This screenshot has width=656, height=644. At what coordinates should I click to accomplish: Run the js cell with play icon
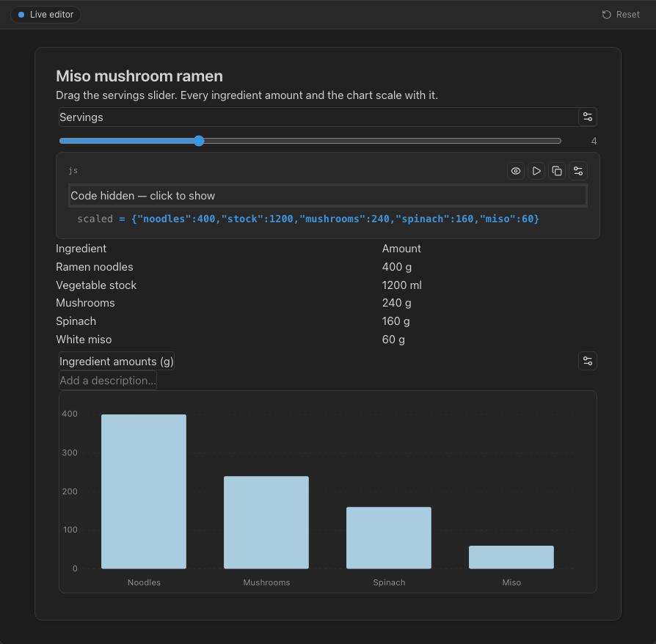(x=536, y=171)
